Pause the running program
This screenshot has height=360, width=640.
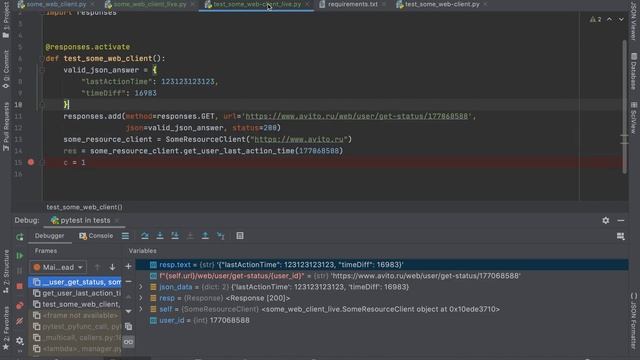coord(20,271)
